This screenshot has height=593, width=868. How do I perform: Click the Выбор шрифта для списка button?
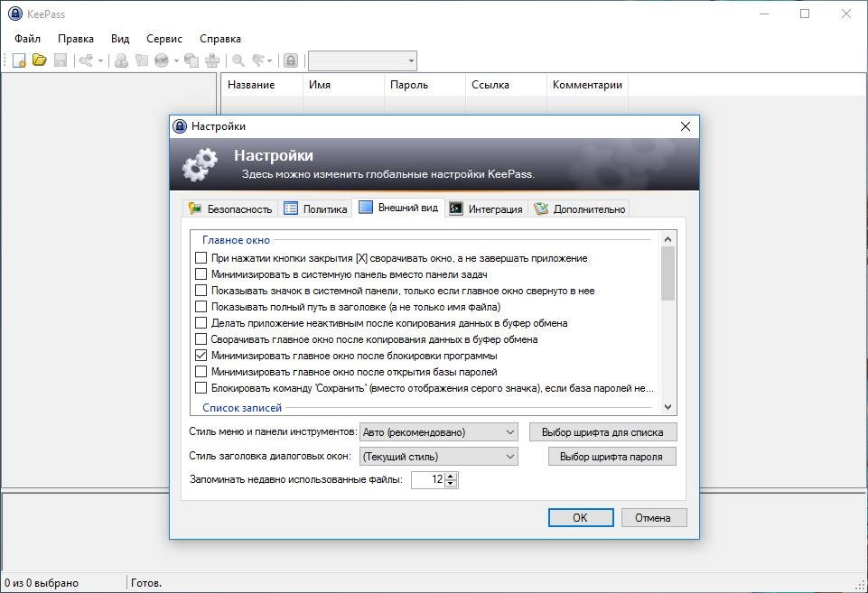[x=602, y=432]
